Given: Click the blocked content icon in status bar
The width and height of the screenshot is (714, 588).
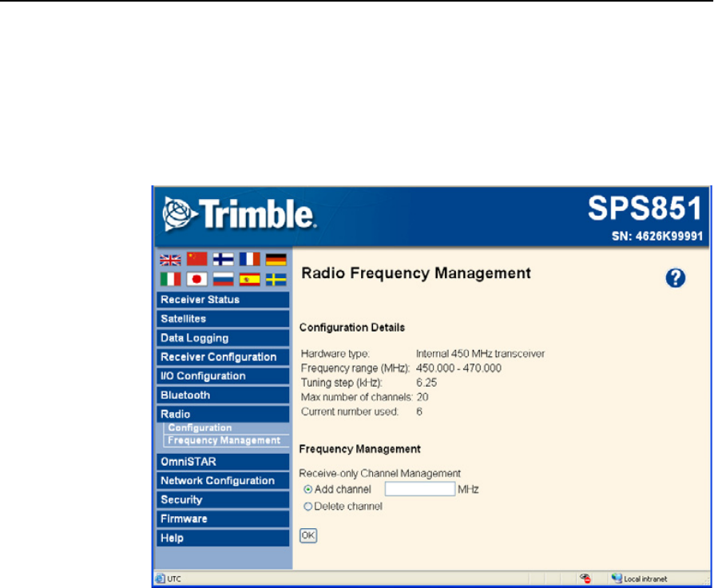Looking at the screenshot, I should (585, 578).
